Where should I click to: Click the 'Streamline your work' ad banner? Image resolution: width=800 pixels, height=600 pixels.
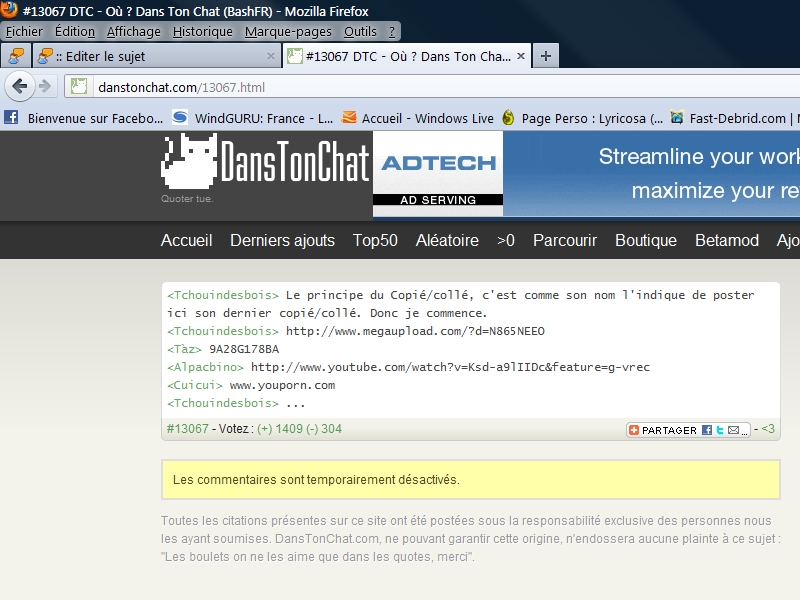point(652,174)
